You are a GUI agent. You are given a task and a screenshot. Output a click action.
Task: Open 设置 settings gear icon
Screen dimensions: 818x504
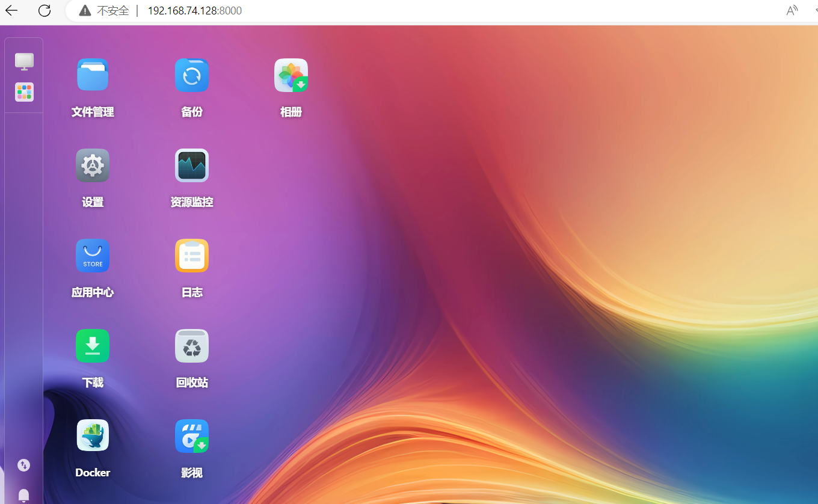point(93,165)
